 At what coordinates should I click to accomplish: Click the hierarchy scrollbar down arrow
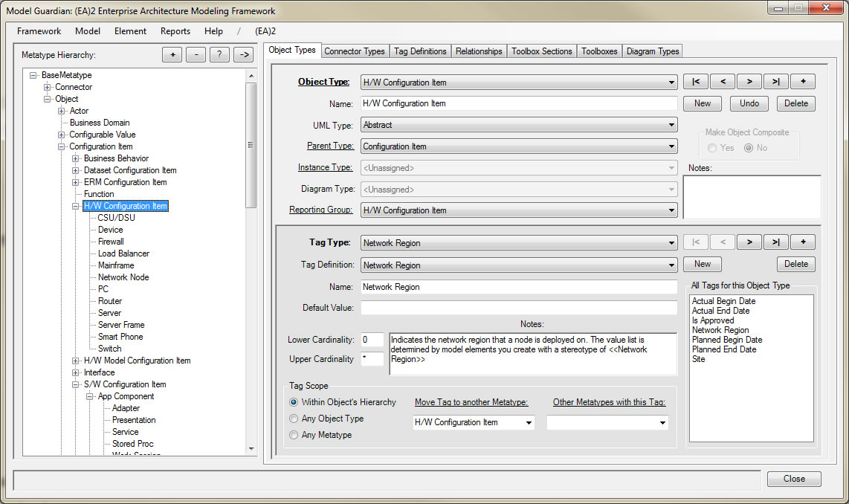tap(251, 449)
